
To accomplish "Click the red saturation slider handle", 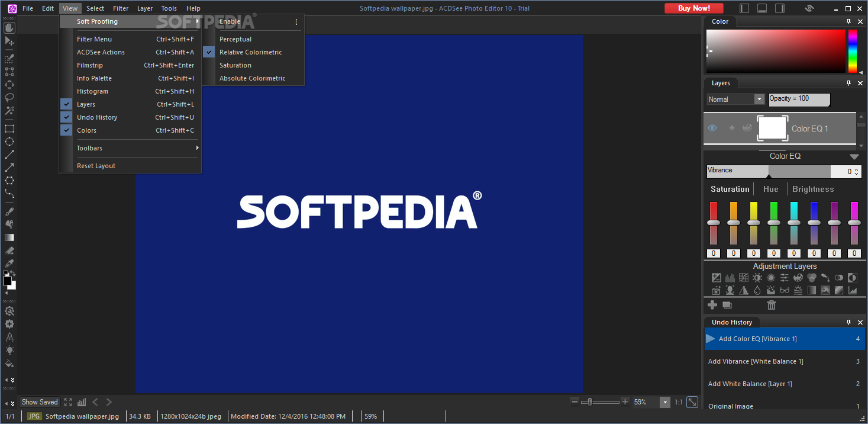I will click(x=714, y=223).
